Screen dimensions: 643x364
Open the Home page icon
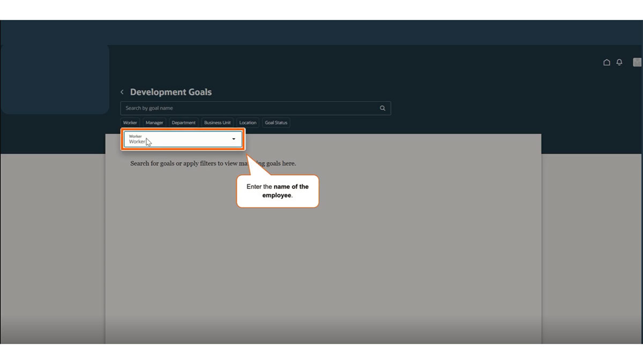607,63
